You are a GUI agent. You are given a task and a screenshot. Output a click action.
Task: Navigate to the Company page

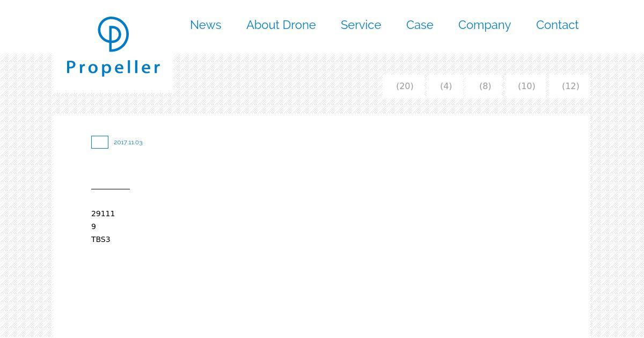tap(485, 25)
